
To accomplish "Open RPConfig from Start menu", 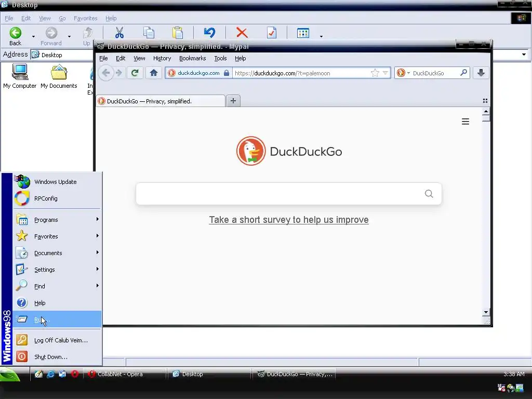I will 57,198.
